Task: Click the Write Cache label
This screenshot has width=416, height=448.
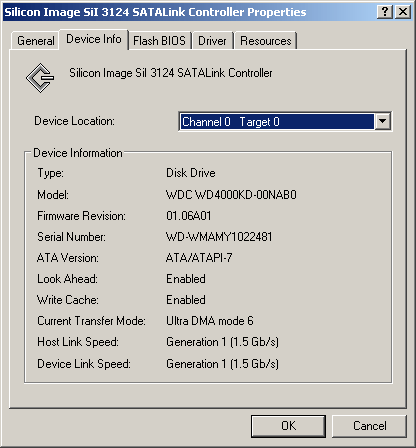Action: (x=68, y=300)
